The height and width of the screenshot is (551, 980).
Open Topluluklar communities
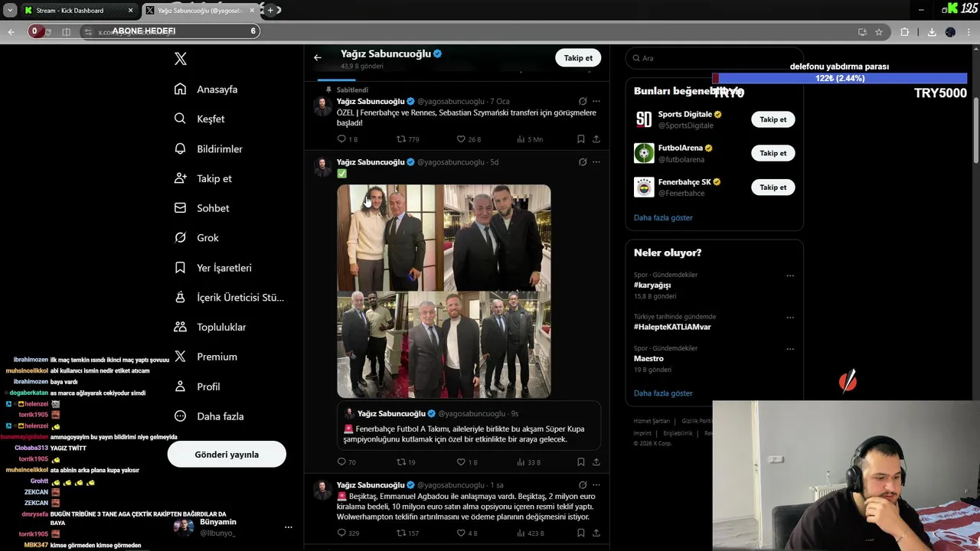[210, 327]
